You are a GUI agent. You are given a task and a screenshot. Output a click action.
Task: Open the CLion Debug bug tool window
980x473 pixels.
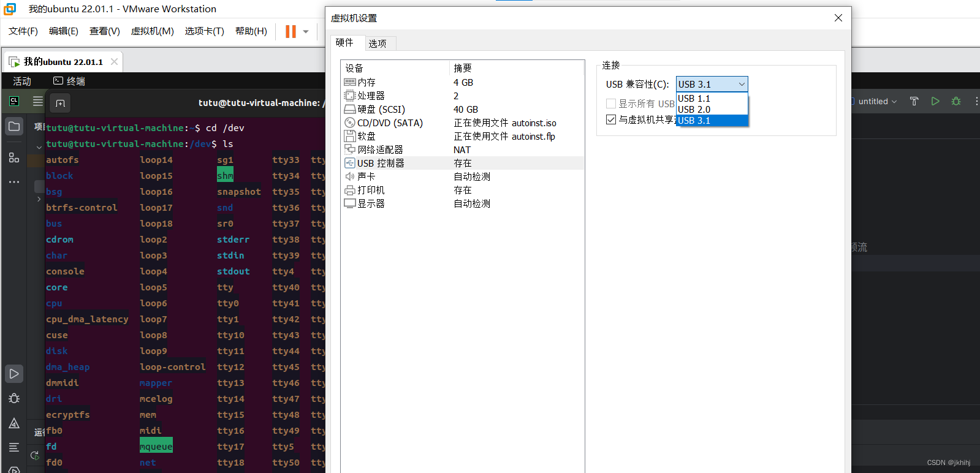(x=14, y=399)
